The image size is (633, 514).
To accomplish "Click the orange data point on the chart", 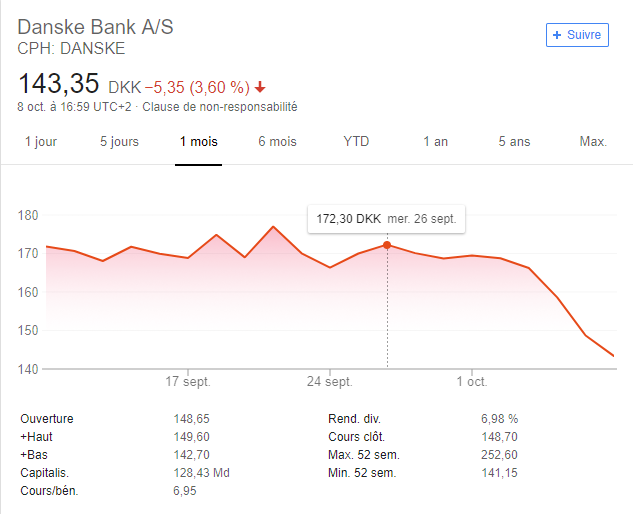I will 387,245.
